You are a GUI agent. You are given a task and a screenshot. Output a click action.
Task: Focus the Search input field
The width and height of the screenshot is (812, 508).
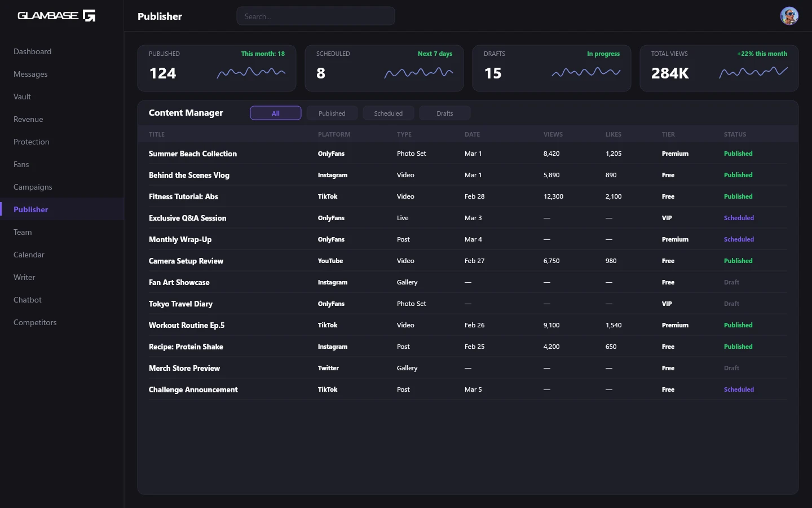point(315,16)
